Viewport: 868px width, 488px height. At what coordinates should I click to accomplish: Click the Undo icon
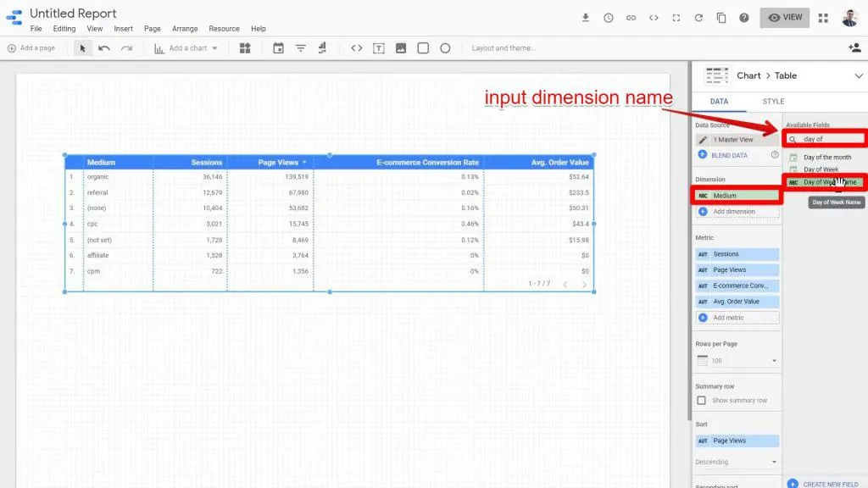click(103, 48)
